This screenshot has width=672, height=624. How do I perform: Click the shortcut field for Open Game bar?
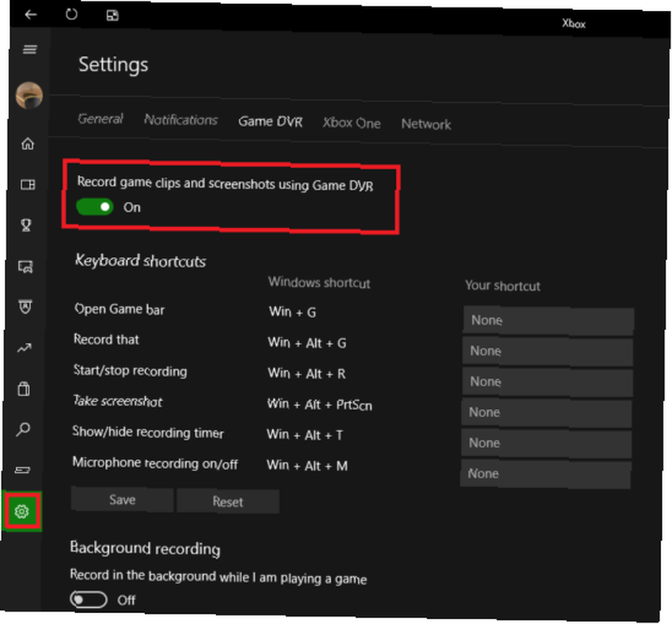(x=548, y=320)
